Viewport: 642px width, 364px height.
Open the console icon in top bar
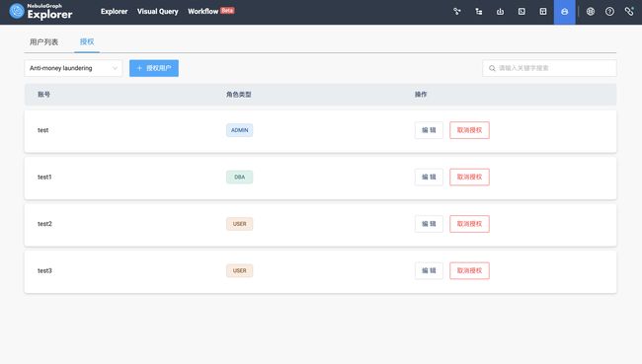pos(522,12)
